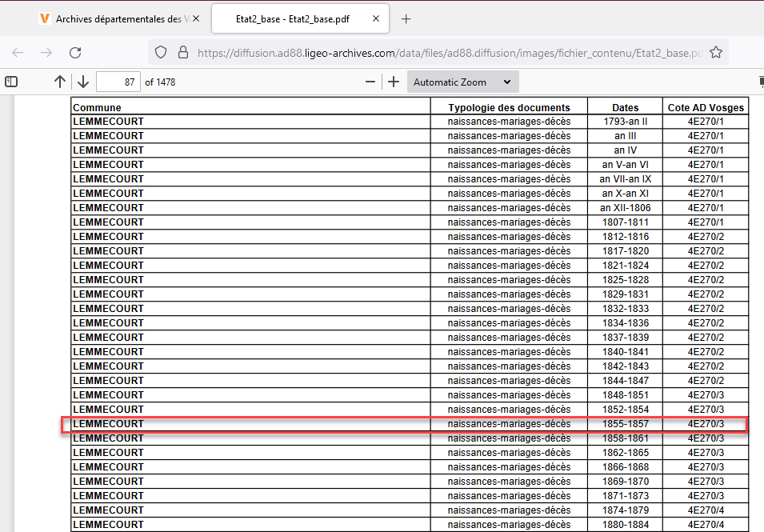Image resolution: width=764 pixels, height=532 pixels.
Task: Click the Cote AD Vosges header
Action: 706,108
